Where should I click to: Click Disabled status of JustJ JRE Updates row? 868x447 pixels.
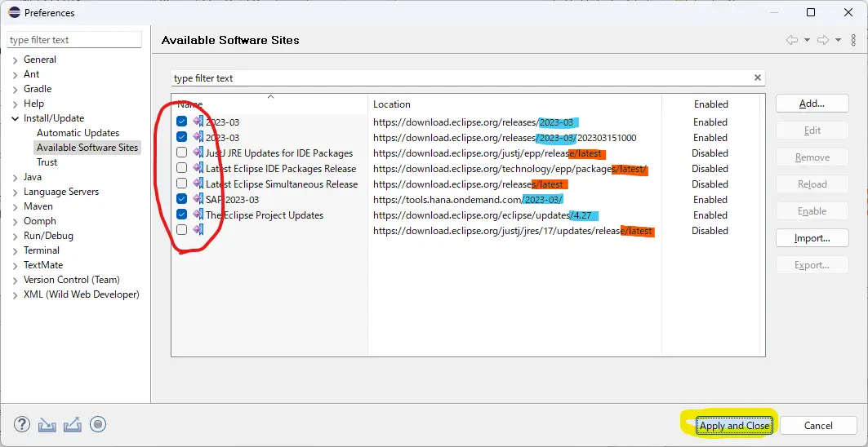click(x=710, y=153)
